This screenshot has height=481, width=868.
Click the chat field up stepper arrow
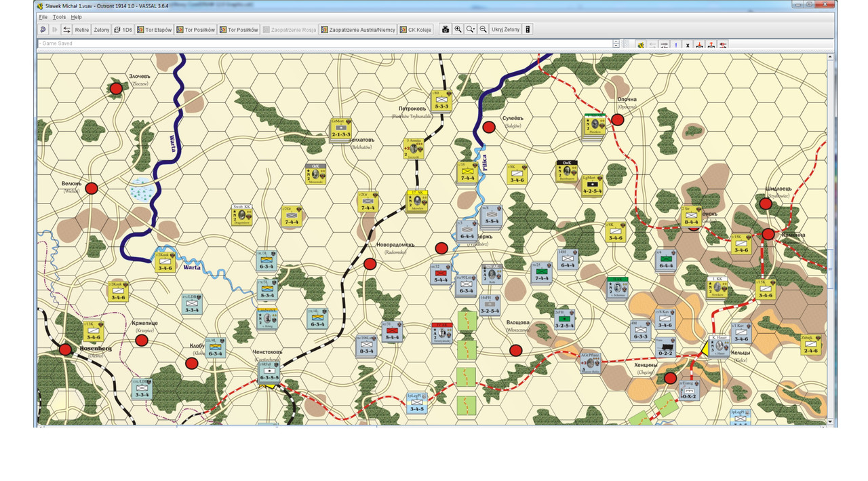coord(616,41)
